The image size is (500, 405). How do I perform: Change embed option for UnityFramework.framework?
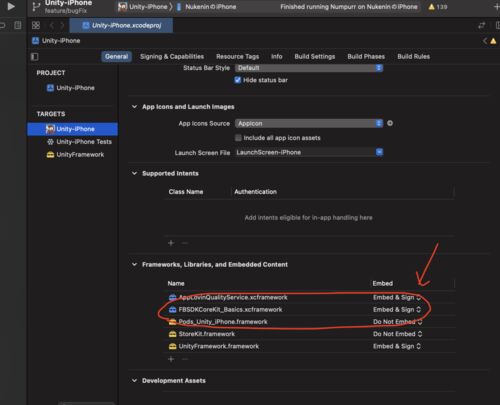click(x=397, y=346)
